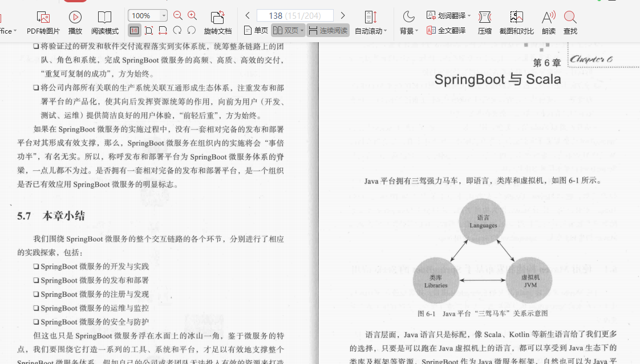Open the 查找 search tool
Viewport: 640px width, 364px height.
570,23
